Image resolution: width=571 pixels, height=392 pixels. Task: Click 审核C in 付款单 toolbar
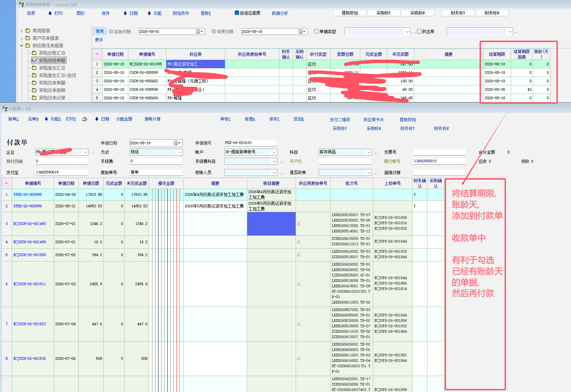pyautogui.click(x=226, y=119)
